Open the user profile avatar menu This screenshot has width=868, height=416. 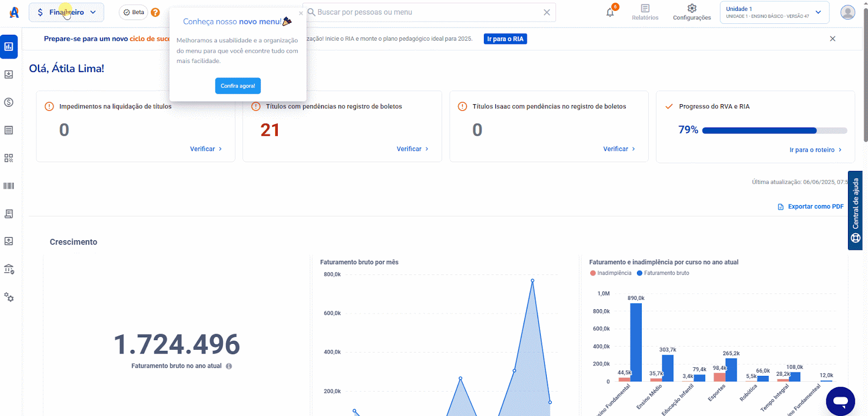(x=847, y=12)
